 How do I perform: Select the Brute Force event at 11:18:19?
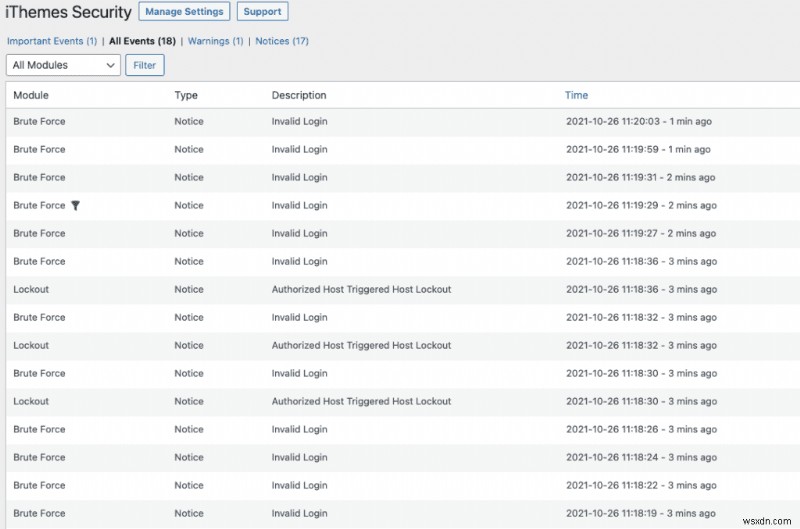39,513
